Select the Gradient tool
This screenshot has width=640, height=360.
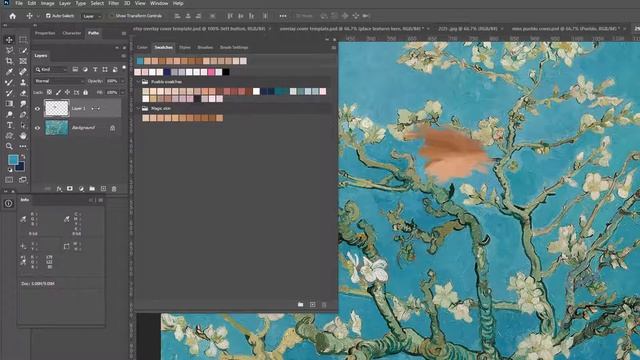point(9,104)
